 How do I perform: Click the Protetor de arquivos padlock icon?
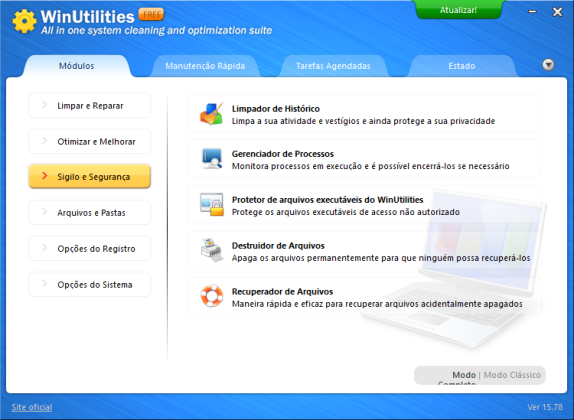click(x=212, y=204)
